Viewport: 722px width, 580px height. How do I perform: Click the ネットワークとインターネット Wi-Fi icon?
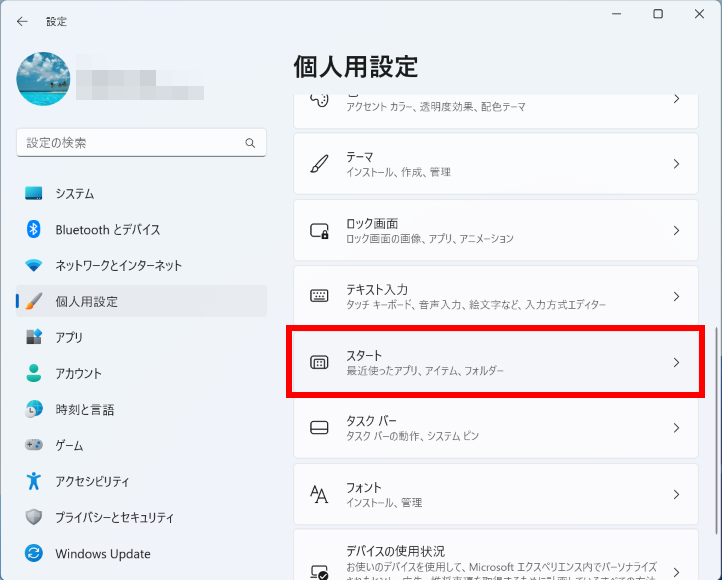pos(34,265)
